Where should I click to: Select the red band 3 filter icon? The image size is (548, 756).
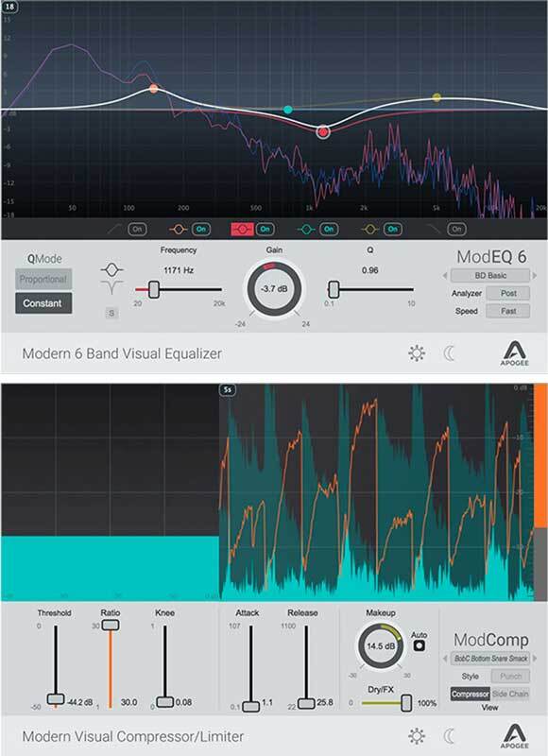(x=242, y=229)
